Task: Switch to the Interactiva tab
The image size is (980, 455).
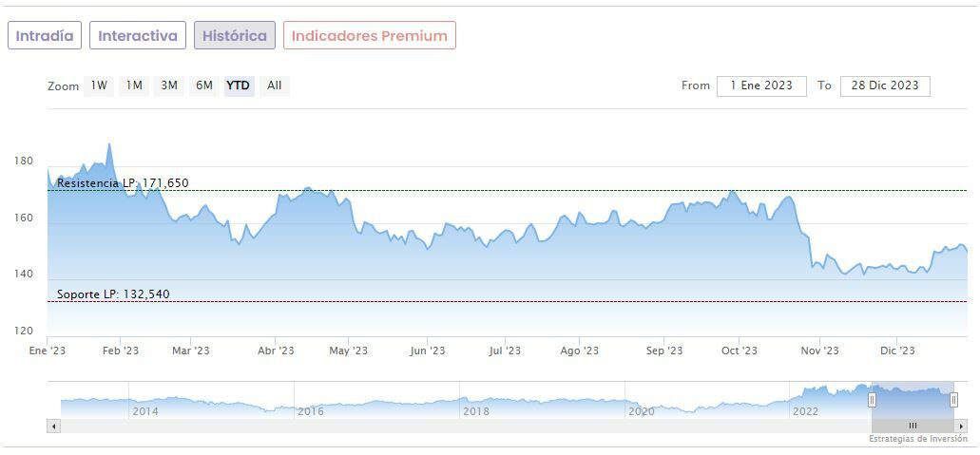Action: coord(138,36)
